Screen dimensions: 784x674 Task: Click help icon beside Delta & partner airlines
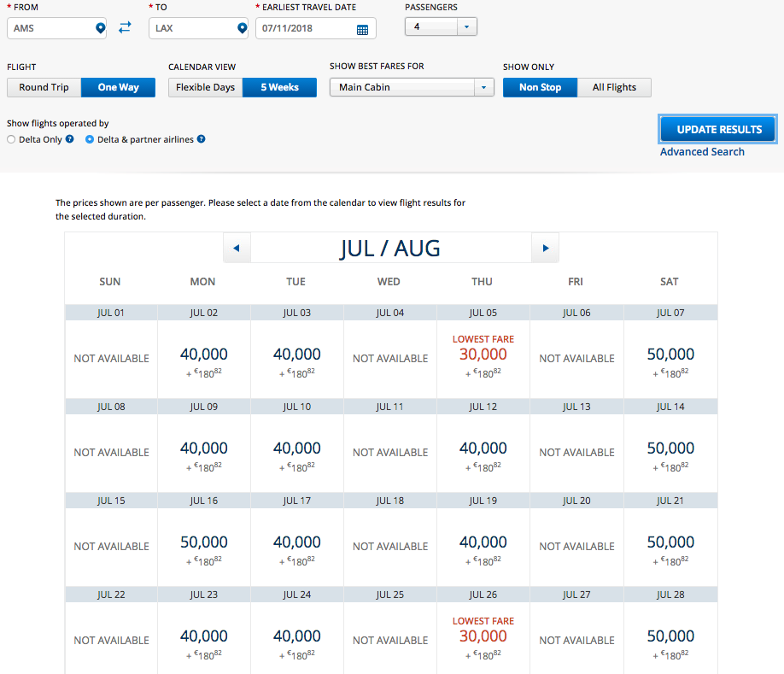(x=202, y=139)
